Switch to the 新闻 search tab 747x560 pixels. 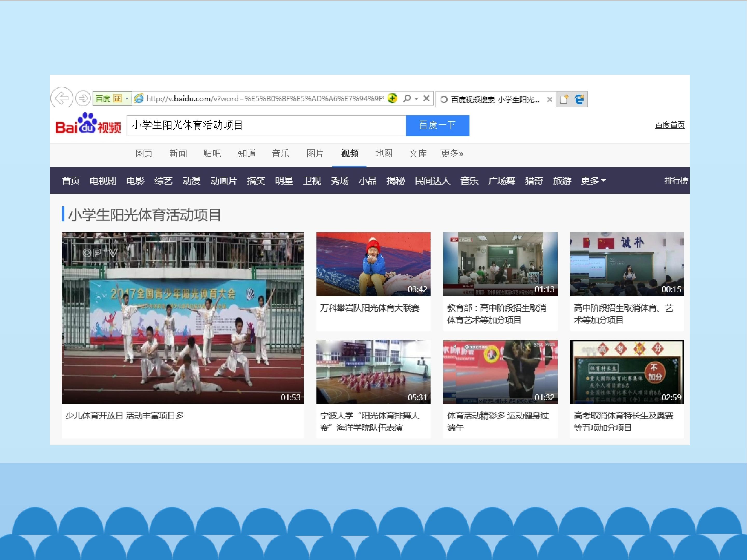(178, 153)
